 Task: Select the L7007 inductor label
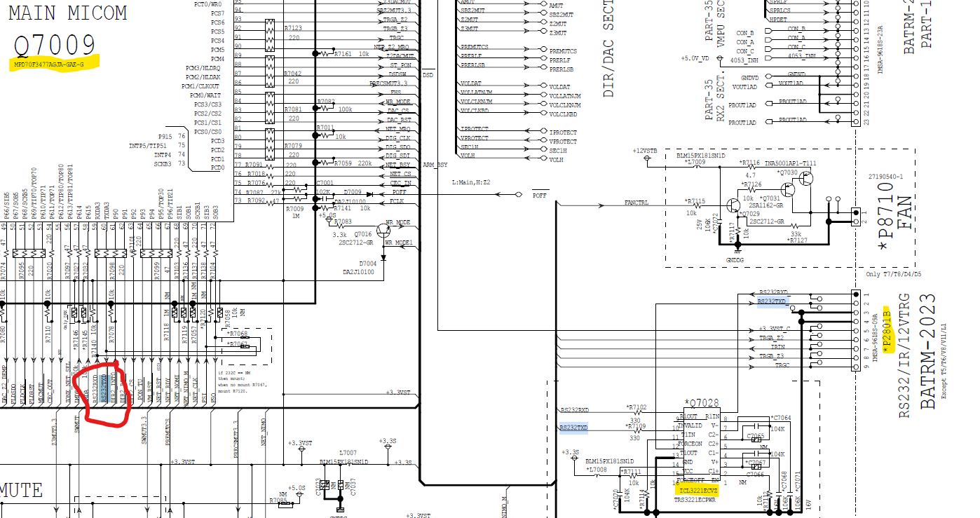click(347, 453)
